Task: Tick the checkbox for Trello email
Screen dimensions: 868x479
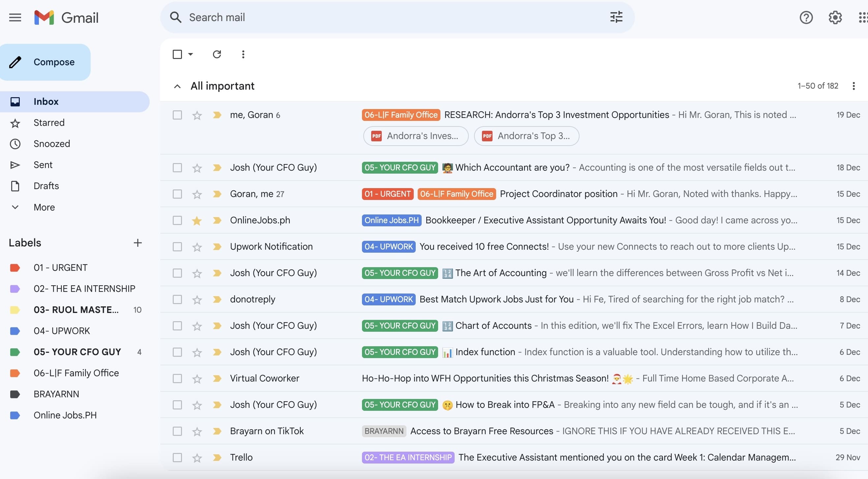Action: pos(177,458)
